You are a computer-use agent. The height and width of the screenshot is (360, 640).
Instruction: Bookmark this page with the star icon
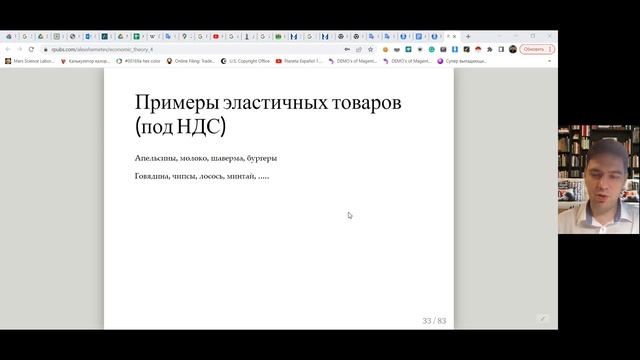371,49
